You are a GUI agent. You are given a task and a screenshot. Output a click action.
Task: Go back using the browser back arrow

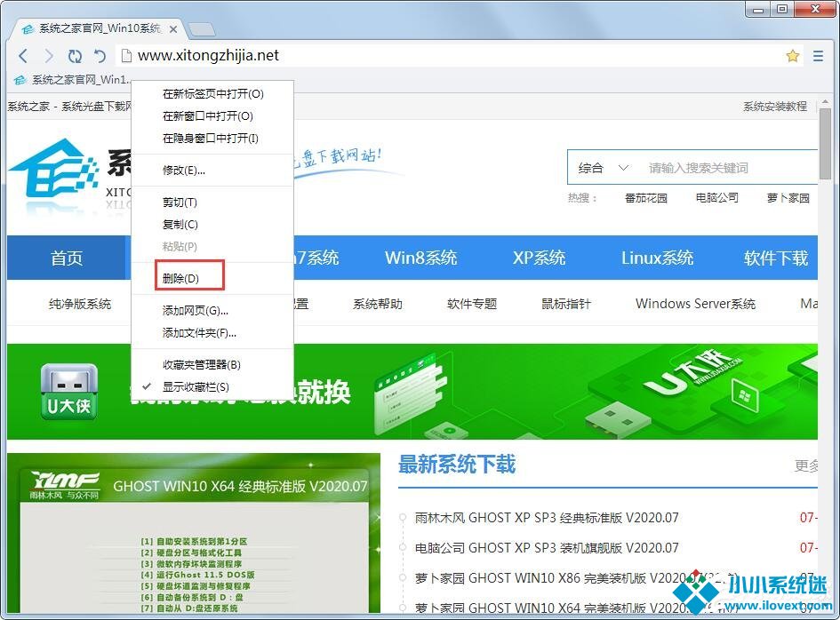[23, 56]
